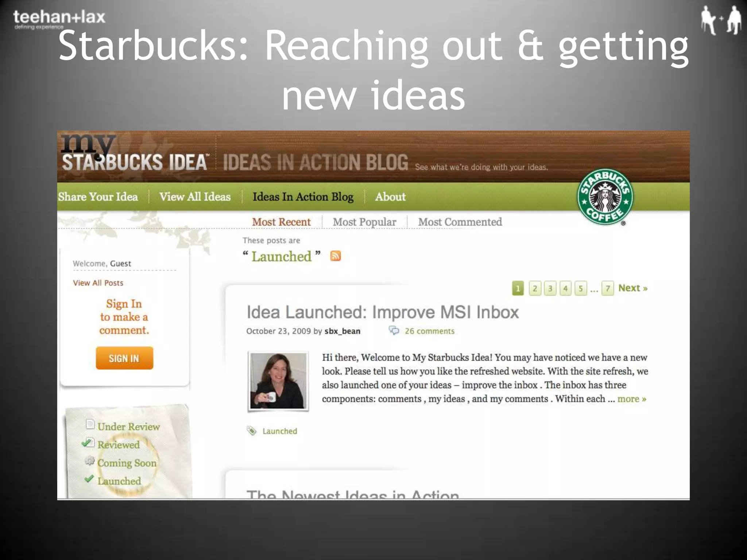Click Sign In to make a comment text
747x560 pixels.
click(124, 317)
